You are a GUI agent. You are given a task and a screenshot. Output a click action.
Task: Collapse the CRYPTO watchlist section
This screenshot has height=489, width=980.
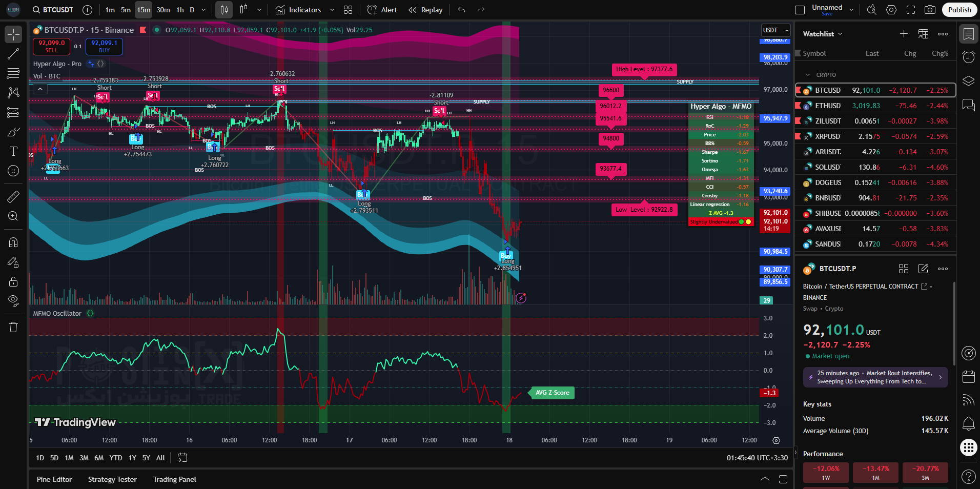click(x=808, y=75)
